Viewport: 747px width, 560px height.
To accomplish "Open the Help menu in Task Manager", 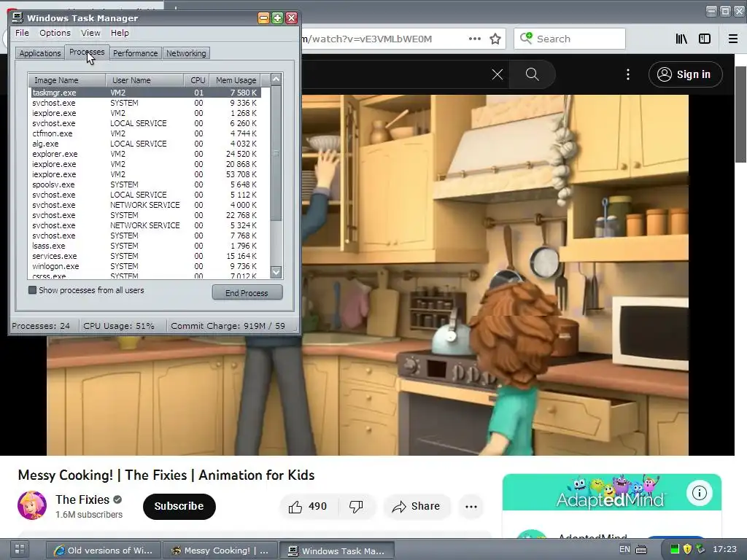I will click(x=120, y=33).
